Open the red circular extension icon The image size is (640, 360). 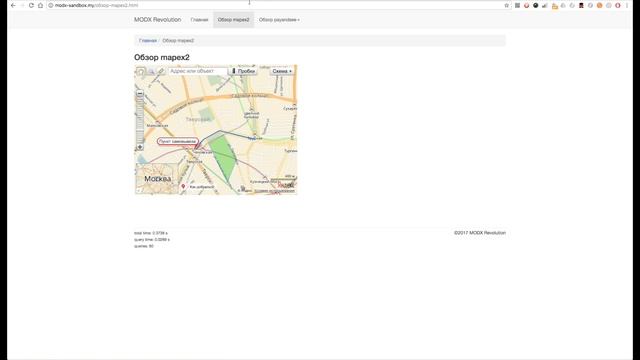click(x=527, y=5)
